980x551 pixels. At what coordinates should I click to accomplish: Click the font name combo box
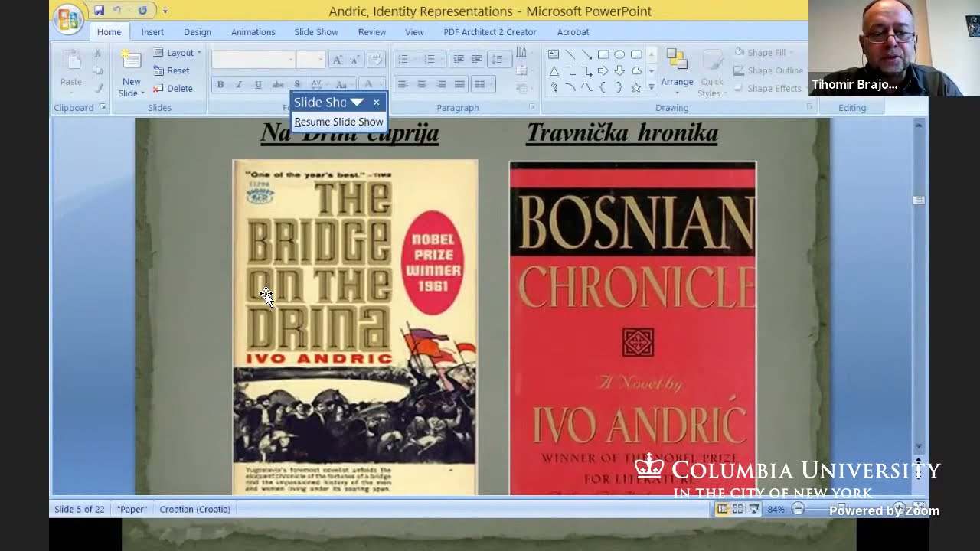(x=253, y=60)
